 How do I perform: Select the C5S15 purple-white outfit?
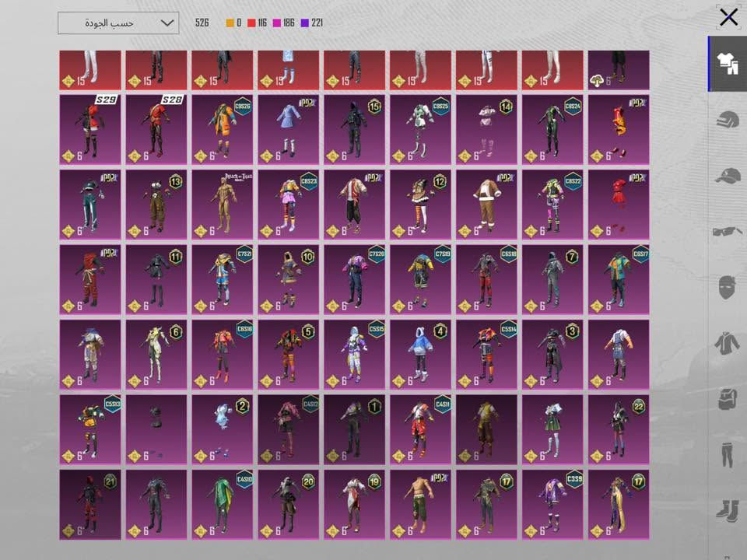point(355,355)
